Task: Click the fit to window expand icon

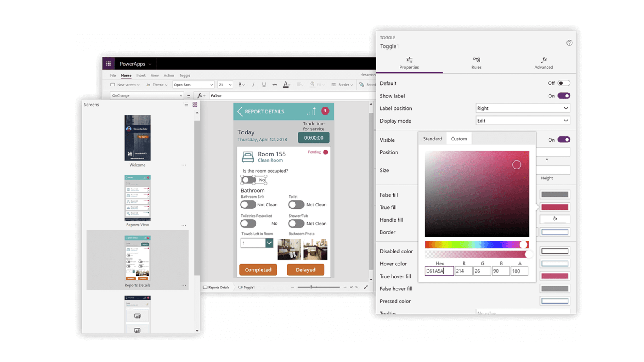Action: (366, 287)
